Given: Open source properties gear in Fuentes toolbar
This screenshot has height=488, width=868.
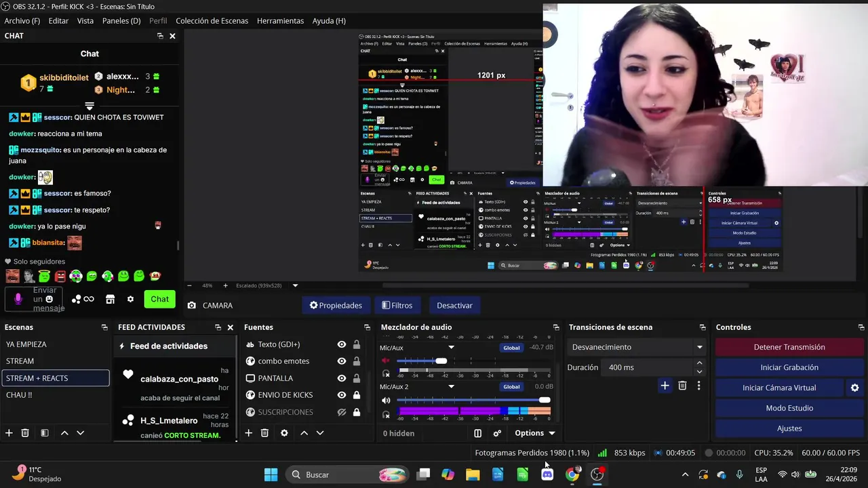Looking at the screenshot, I should (x=284, y=433).
